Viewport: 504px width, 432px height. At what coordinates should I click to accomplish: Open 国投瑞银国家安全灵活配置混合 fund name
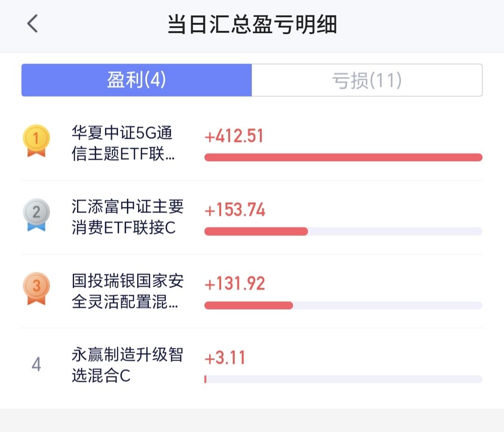(127, 291)
